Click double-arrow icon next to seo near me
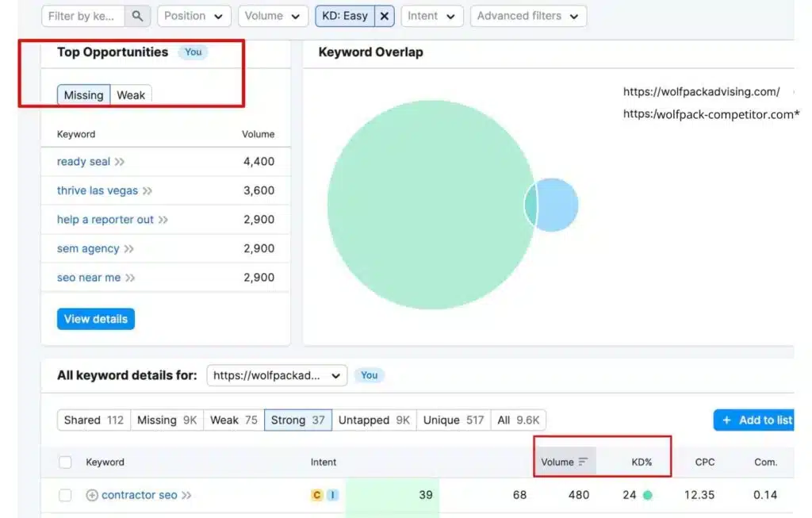The height and width of the screenshot is (518, 812). pyautogui.click(x=130, y=278)
